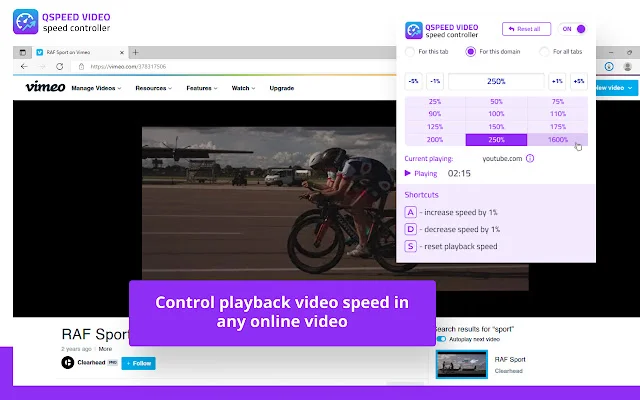Open the Resources dropdown menu
The image size is (640, 400).
[153, 88]
